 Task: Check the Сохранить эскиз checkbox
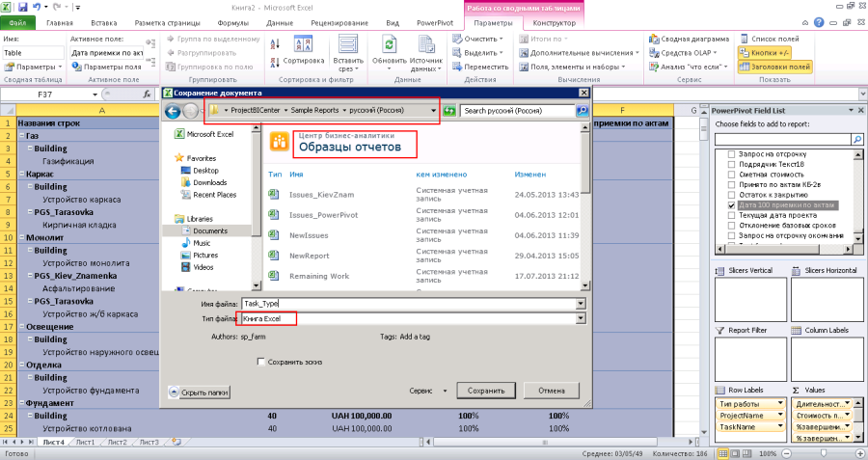click(x=260, y=362)
